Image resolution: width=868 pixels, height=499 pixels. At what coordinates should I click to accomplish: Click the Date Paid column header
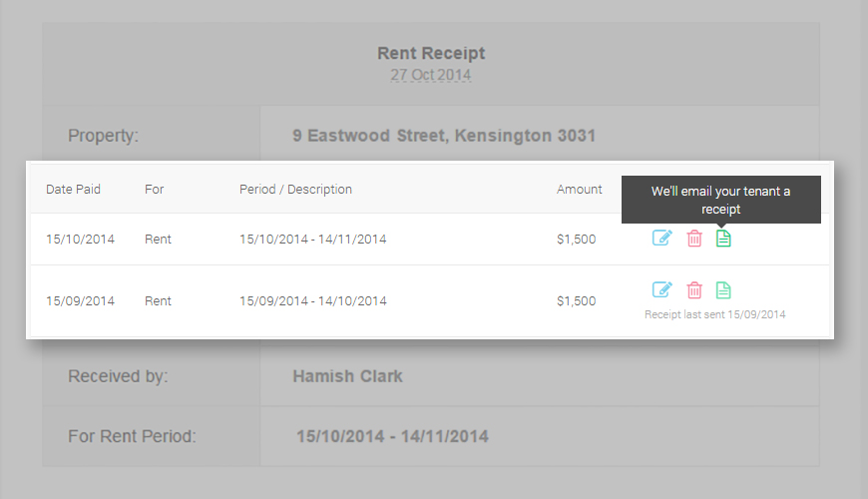tap(73, 190)
